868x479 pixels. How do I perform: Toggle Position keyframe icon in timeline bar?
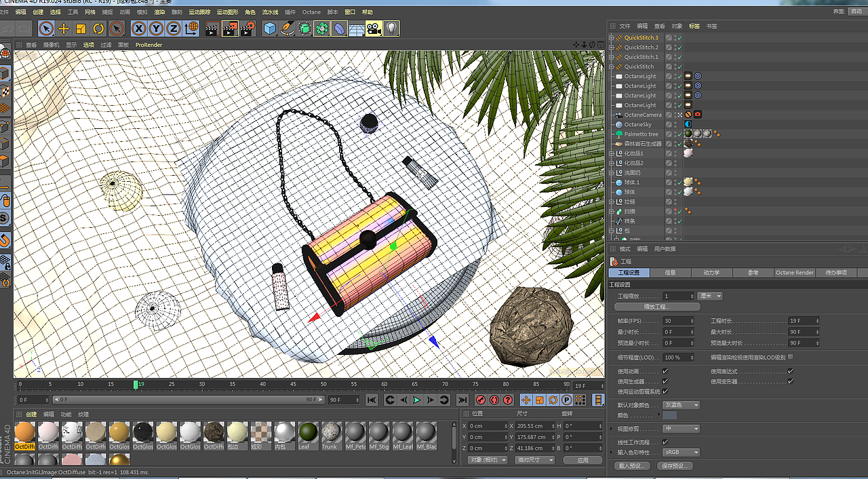coord(526,400)
